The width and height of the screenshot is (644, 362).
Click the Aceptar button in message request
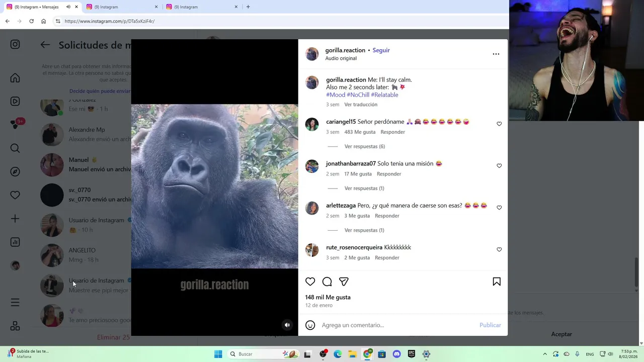pyautogui.click(x=561, y=334)
